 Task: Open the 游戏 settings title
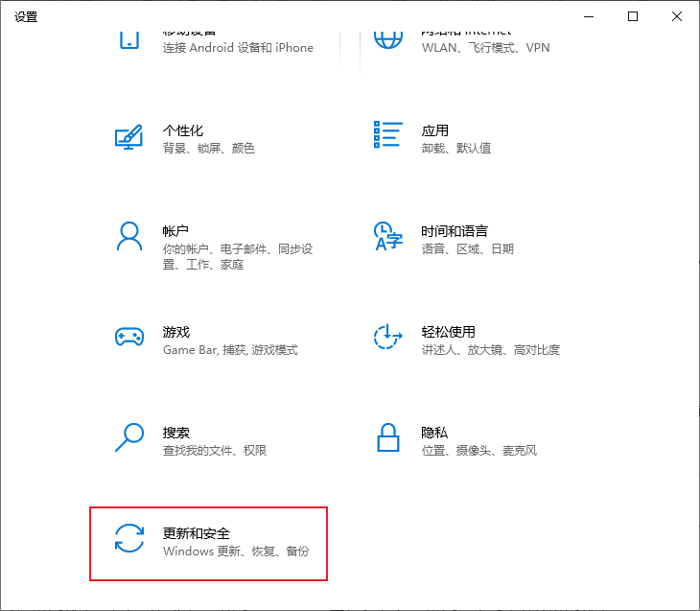tap(176, 332)
